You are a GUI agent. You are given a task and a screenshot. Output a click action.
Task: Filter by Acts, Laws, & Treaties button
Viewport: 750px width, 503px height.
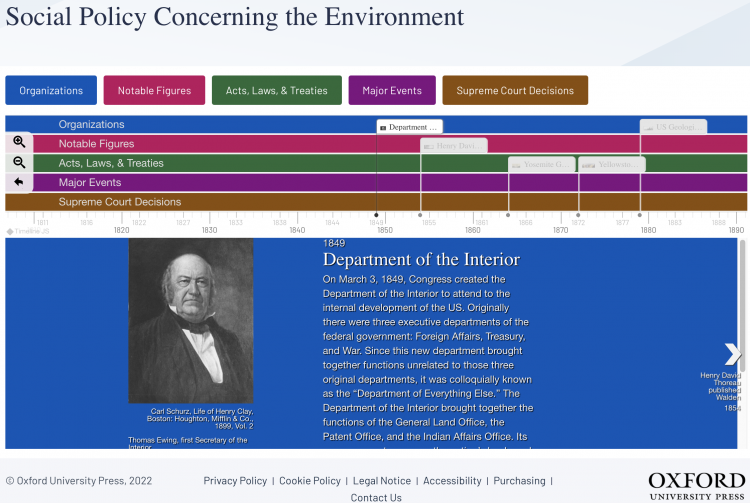[x=277, y=90]
